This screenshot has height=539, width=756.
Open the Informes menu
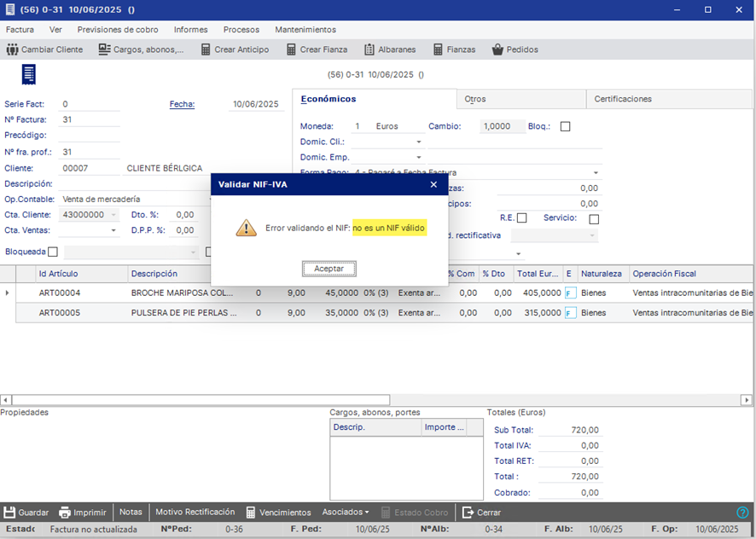pos(190,29)
